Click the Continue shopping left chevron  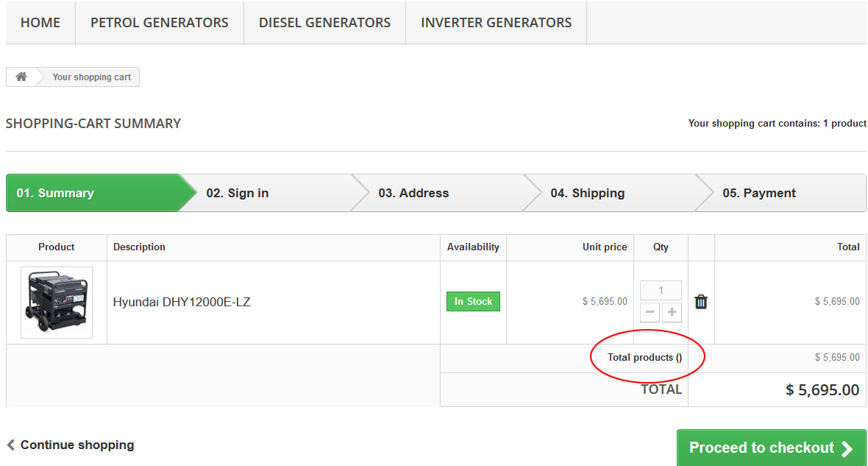(x=10, y=445)
